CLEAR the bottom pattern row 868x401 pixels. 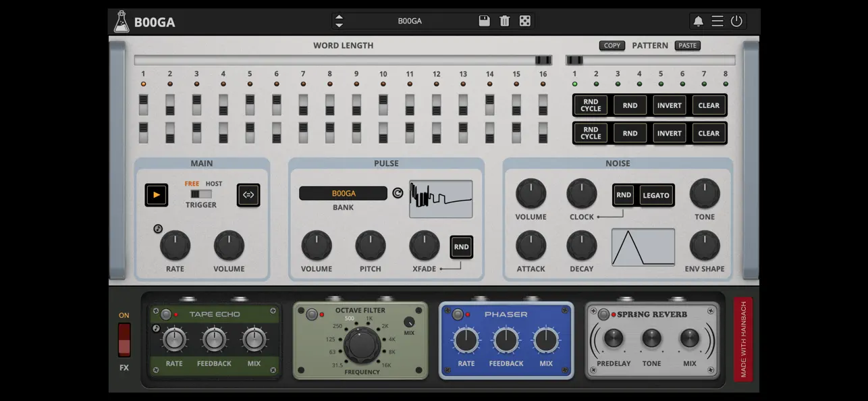[709, 133]
